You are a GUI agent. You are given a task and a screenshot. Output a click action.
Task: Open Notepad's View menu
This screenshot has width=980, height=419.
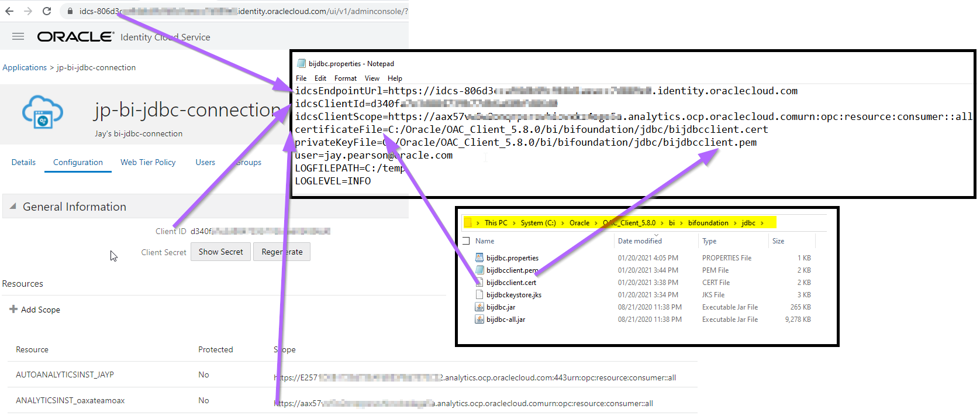(372, 78)
